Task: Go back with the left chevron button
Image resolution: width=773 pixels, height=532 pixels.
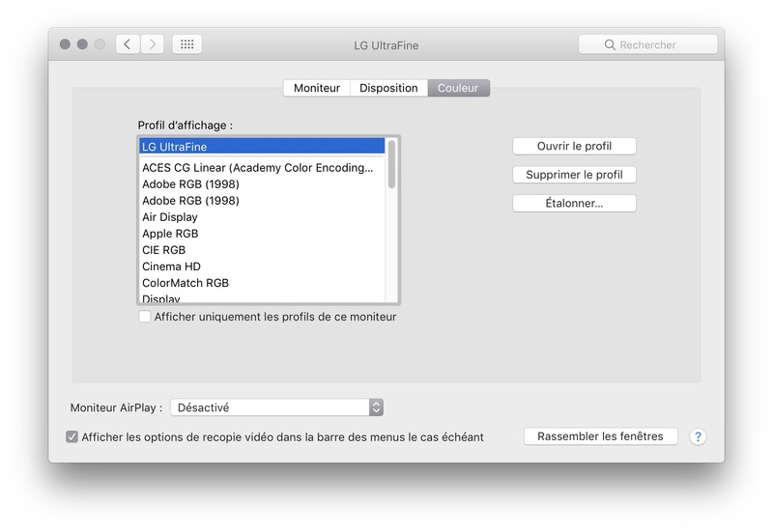Action: pos(128,44)
